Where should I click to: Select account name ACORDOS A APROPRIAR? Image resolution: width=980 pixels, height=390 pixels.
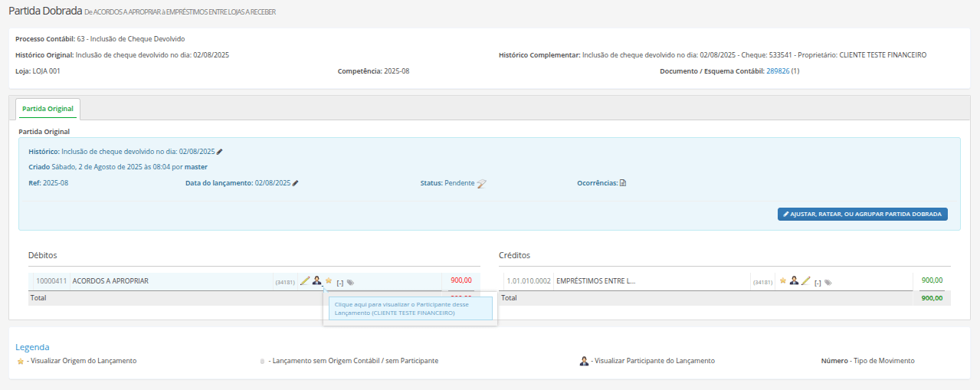click(110, 281)
